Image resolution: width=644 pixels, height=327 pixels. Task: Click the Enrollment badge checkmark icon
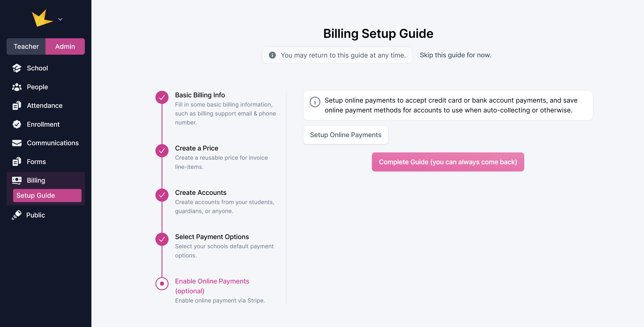17,124
